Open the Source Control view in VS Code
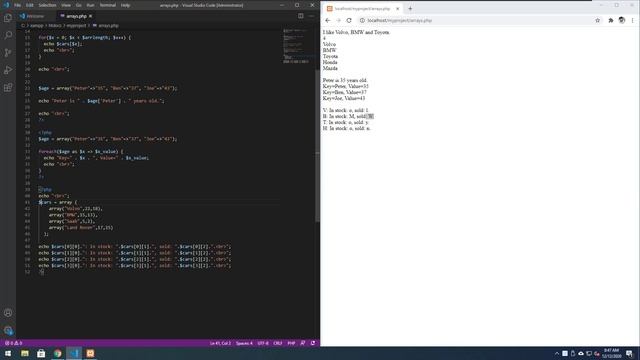The height and width of the screenshot is (360, 640). (8, 53)
